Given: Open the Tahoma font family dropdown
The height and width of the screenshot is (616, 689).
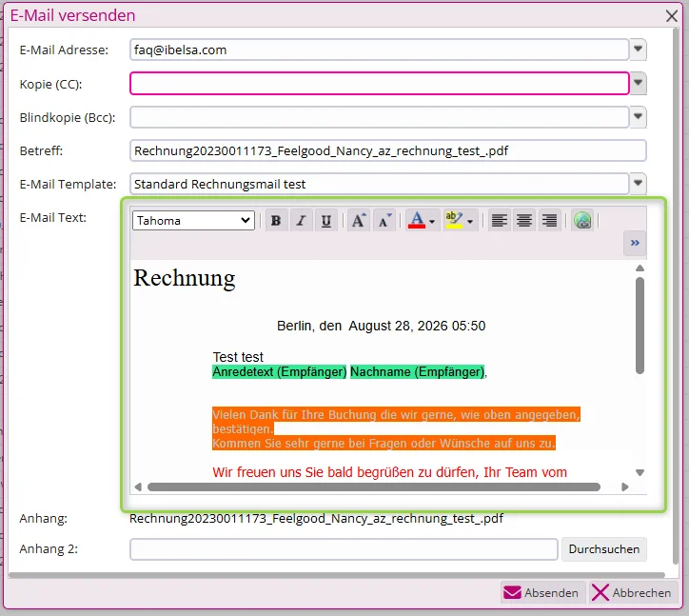Looking at the screenshot, I should coord(193,220).
